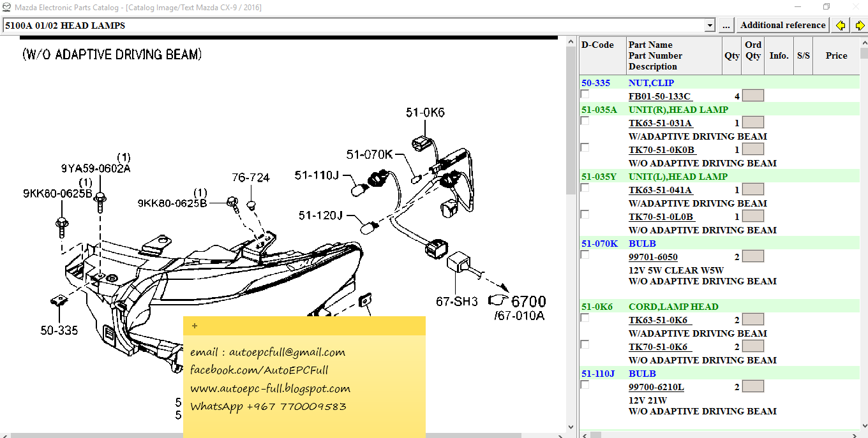Open part number link TK63-51-0K6
The image size is (868, 438).
(x=661, y=320)
